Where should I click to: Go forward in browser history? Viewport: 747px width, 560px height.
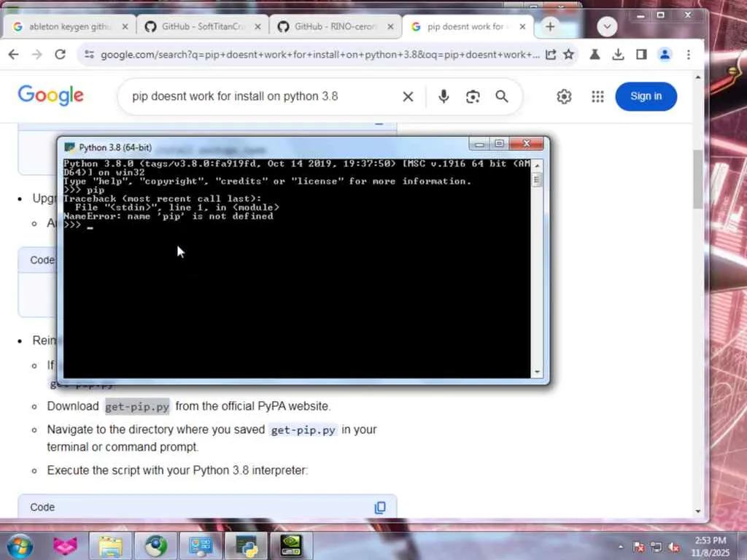(x=36, y=55)
